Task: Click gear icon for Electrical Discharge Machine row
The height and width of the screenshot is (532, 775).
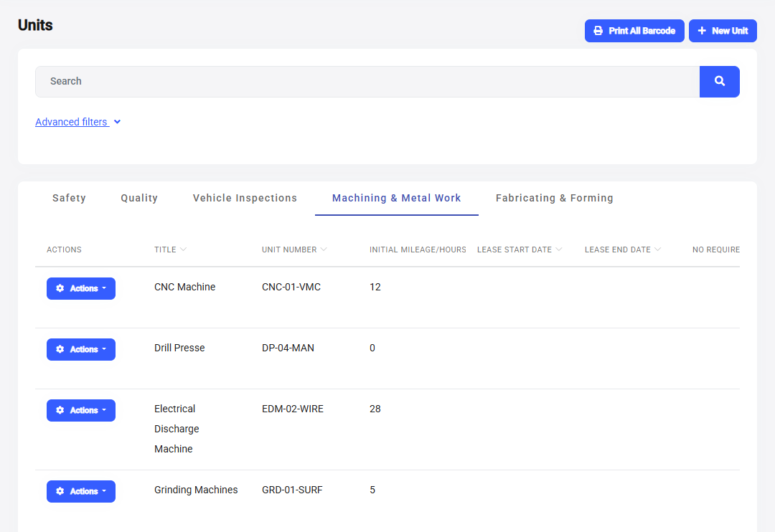Action: (x=60, y=410)
